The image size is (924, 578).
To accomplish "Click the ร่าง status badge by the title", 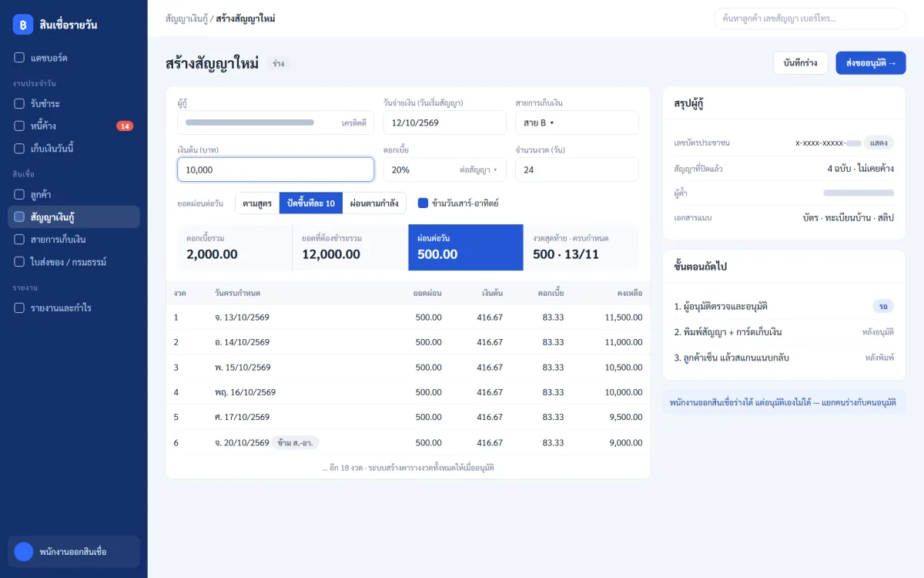I will coord(279,64).
